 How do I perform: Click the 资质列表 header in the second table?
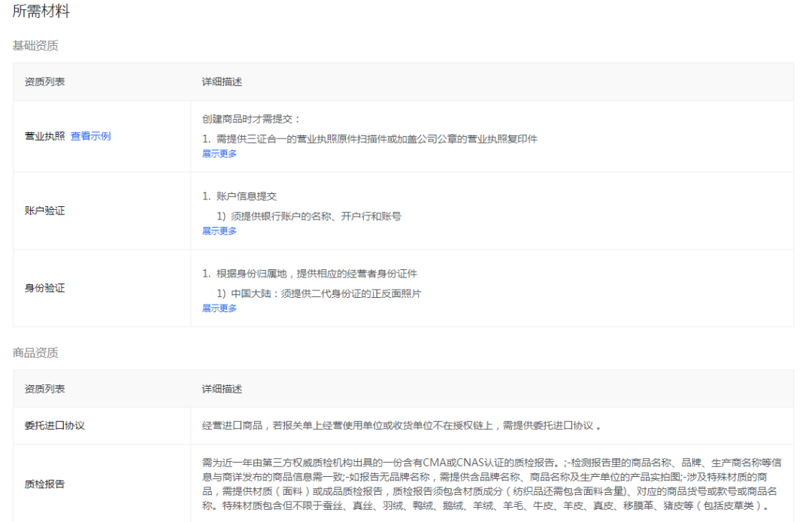[45, 388]
